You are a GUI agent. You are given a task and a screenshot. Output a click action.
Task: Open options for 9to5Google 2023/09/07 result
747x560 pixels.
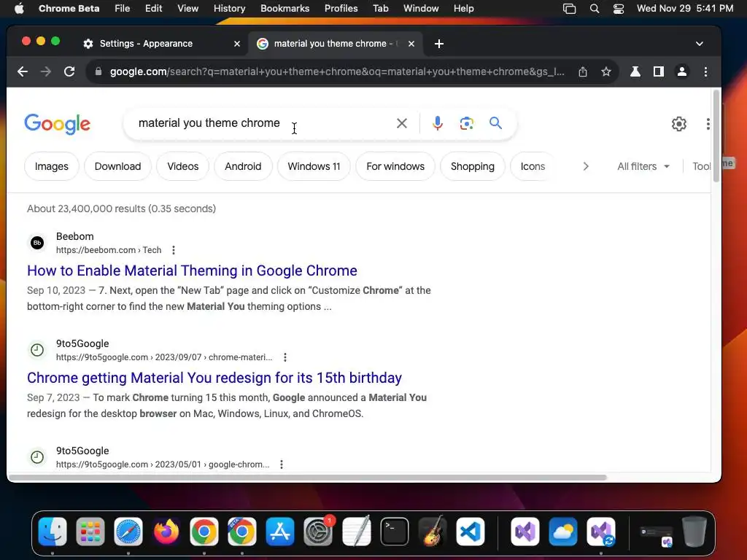coord(285,357)
